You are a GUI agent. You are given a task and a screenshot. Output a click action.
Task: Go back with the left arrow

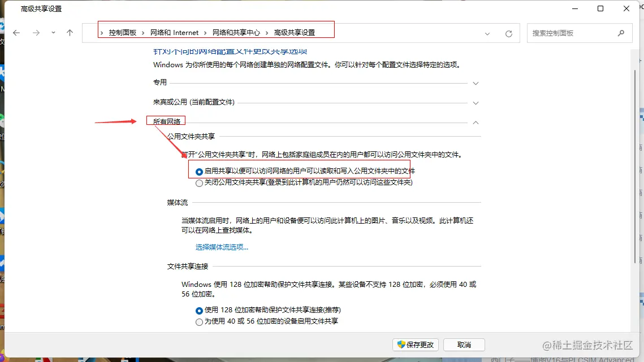[x=16, y=33]
